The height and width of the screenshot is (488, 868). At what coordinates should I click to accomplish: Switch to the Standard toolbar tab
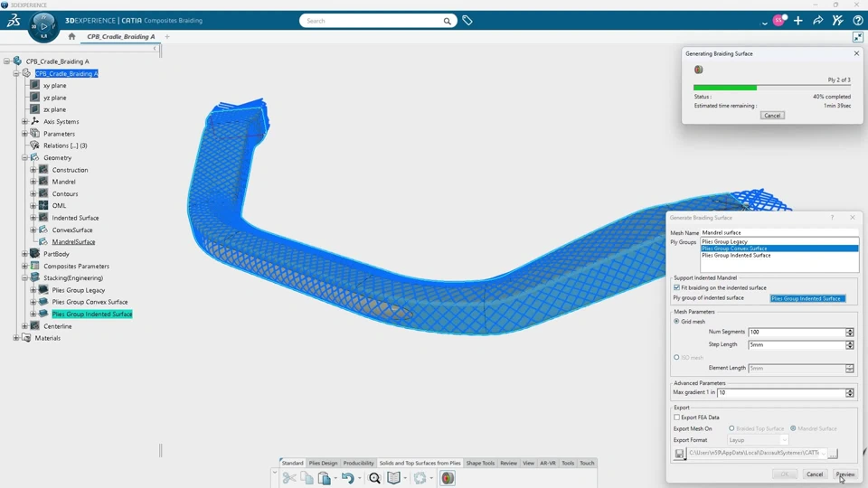click(x=292, y=463)
